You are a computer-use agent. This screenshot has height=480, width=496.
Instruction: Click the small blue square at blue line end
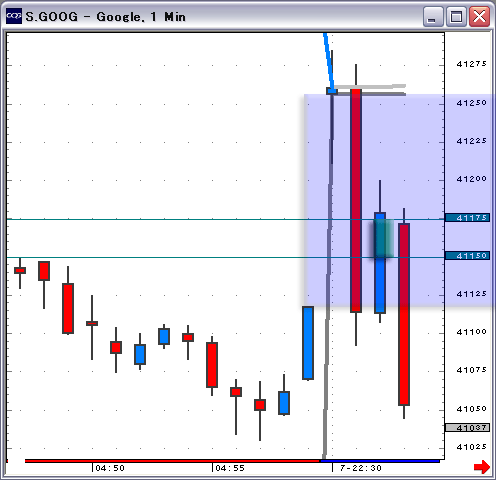[332, 91]
